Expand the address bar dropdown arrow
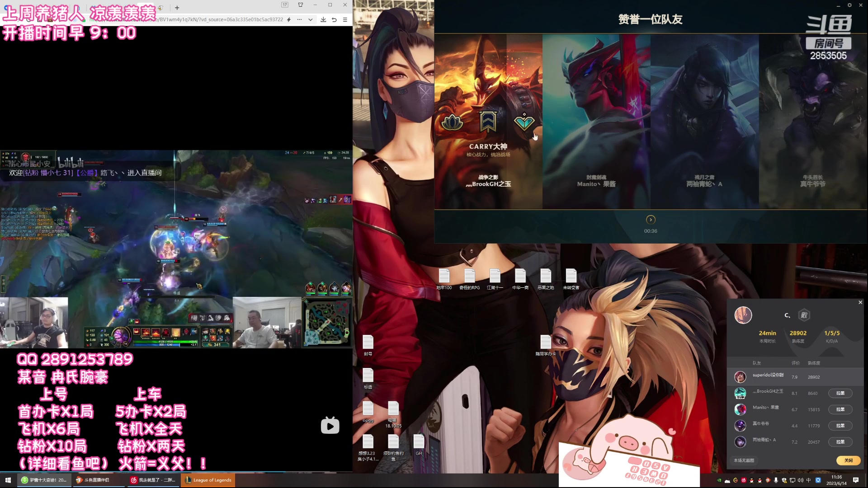 311,19
